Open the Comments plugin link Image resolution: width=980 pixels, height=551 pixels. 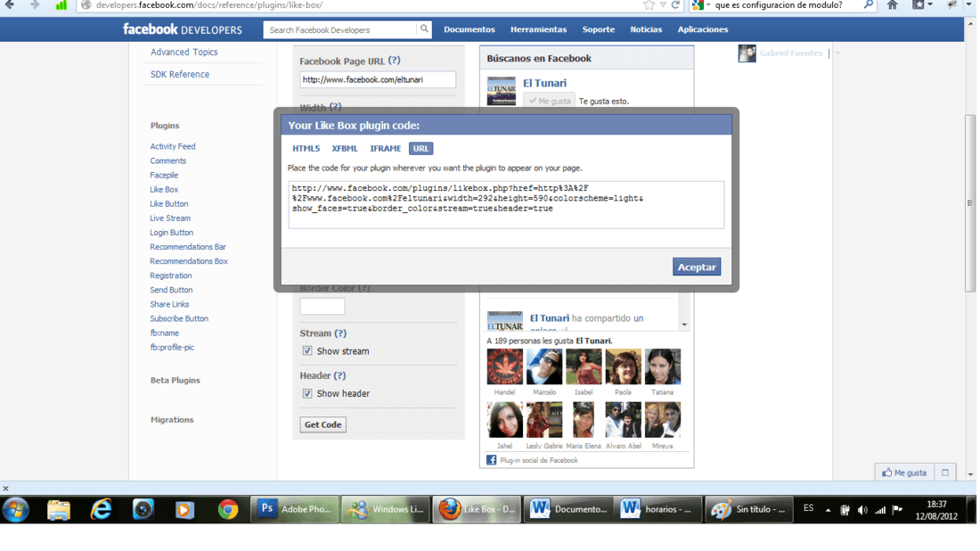(167, 160)
